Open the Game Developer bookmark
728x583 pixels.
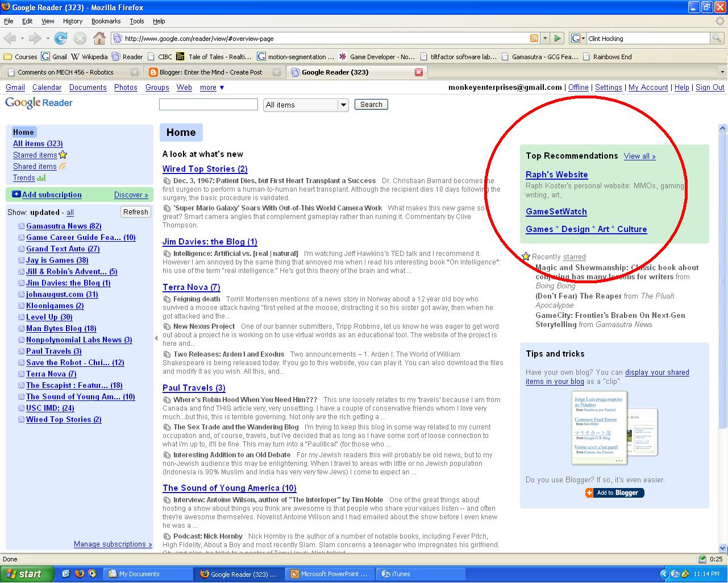(377, 57)
